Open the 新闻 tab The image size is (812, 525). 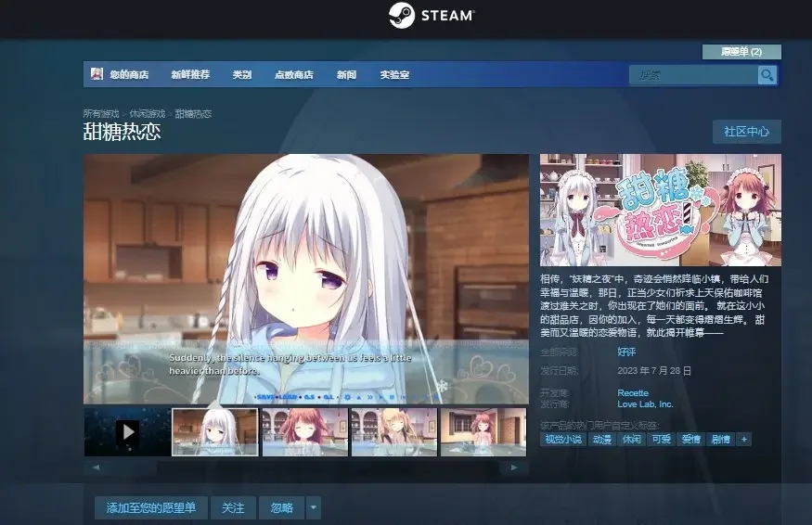346,74
